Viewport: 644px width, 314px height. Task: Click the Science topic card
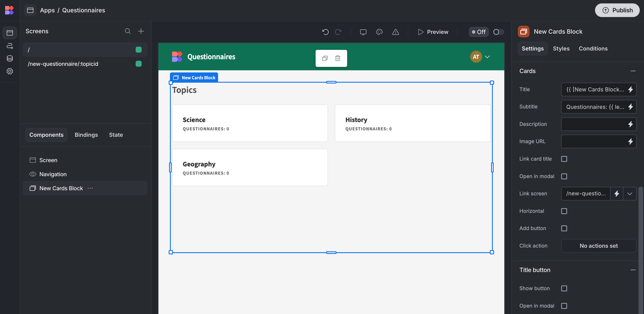[250, 123]
